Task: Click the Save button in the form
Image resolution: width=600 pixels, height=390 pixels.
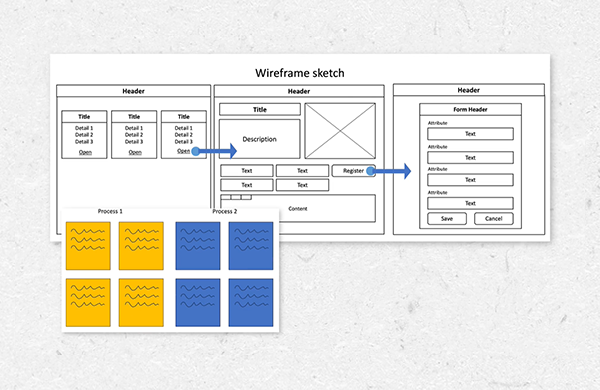Action: [x=447, y=219]
